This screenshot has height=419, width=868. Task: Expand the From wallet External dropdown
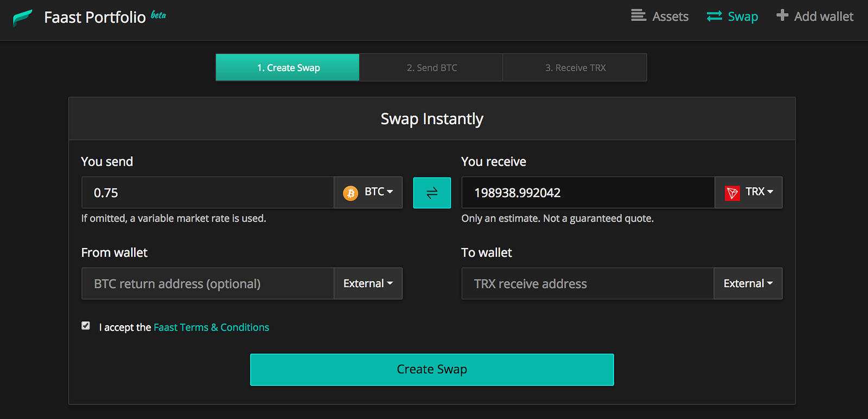(x=368, y=283)
